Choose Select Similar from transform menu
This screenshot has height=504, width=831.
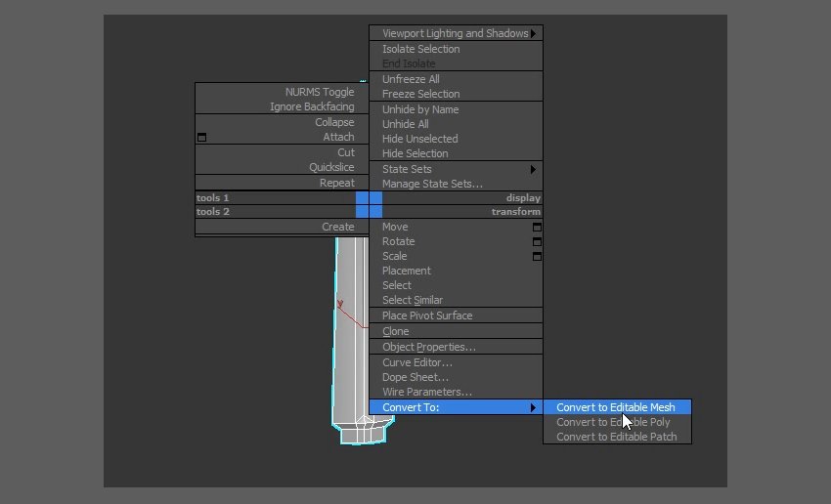pos(412,300)
